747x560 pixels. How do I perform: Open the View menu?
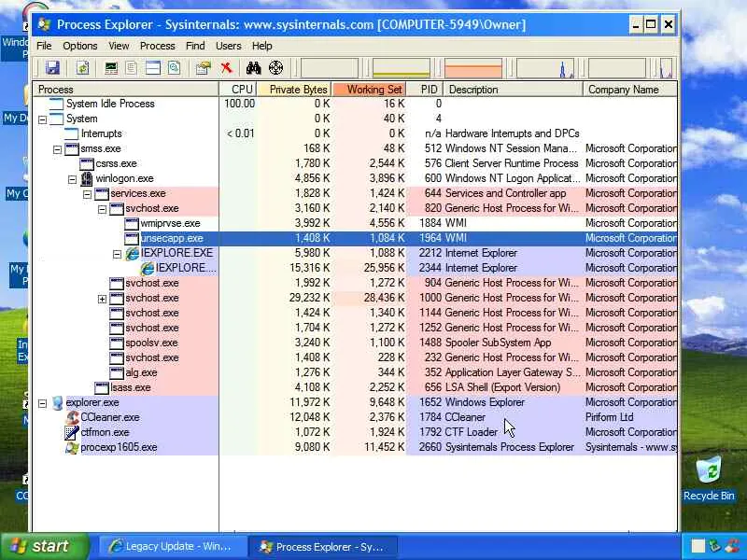click(119, 46)
